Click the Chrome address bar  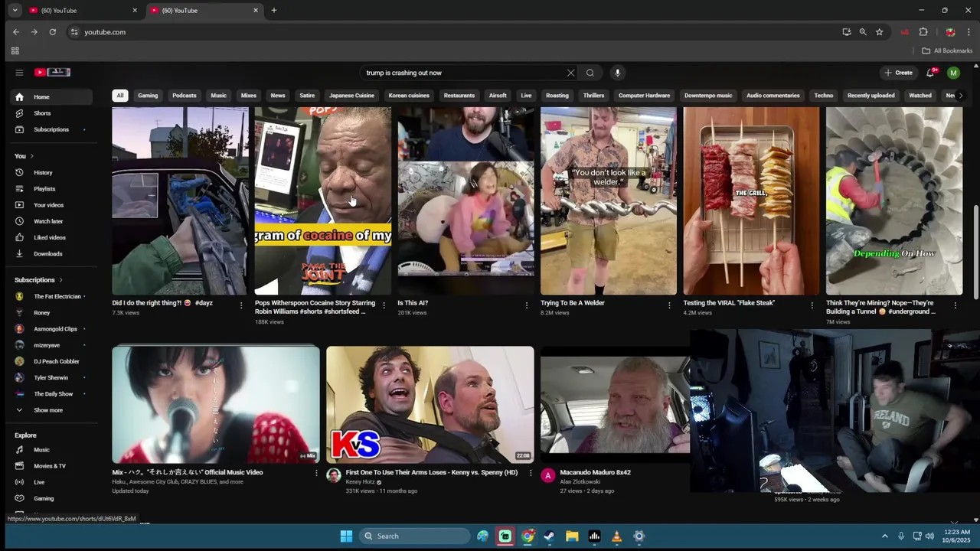(x=452, y=32)
